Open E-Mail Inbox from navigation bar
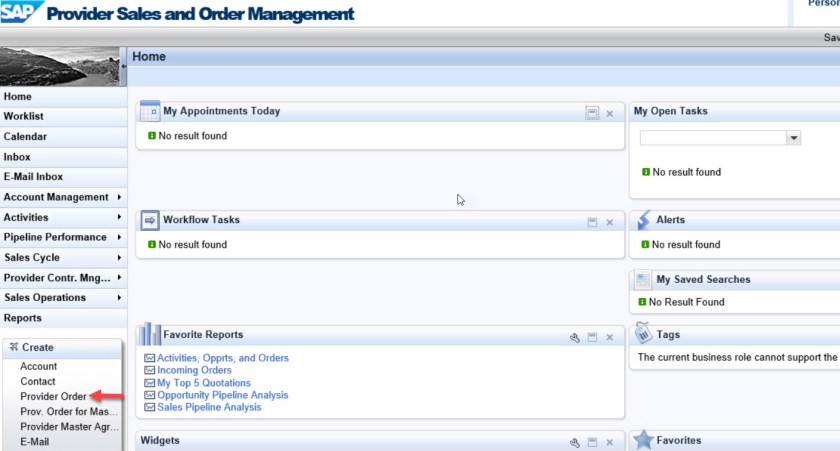840x451 pixels. [63, 177]
